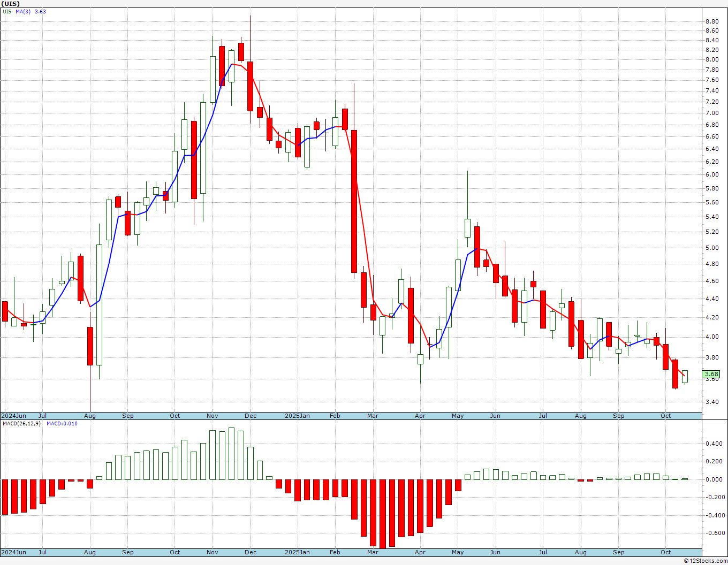Screen dimensions: 728x565
Task: Click the "4.00" price axis label
Action: [712, 337]
